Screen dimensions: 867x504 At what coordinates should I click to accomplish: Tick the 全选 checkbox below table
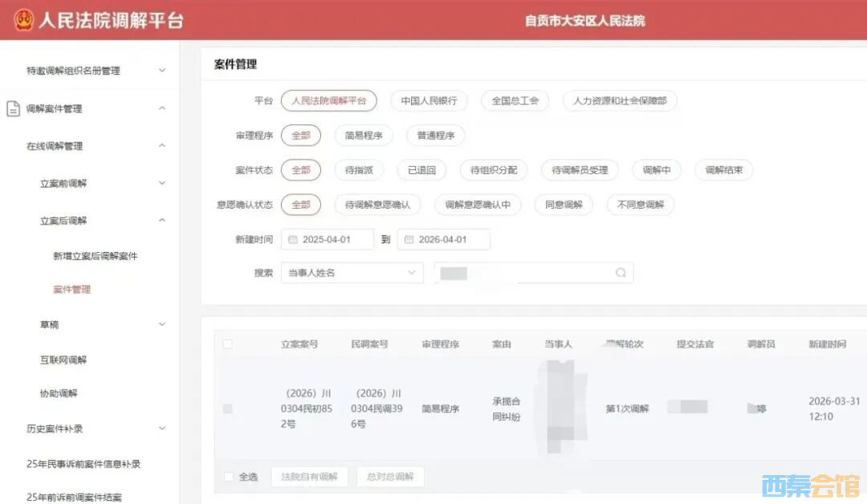point(230,477)
